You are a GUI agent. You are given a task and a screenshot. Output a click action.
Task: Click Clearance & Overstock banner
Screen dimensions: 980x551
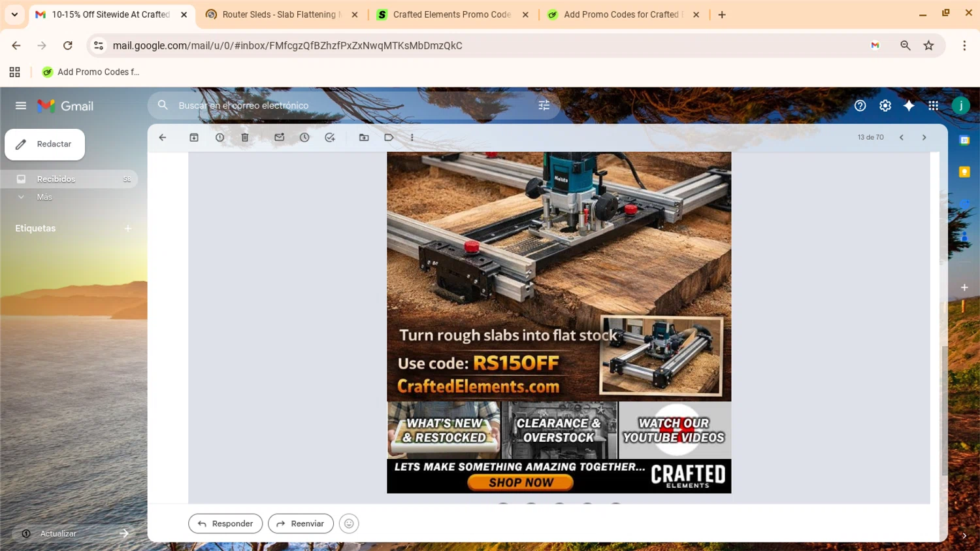559,430
